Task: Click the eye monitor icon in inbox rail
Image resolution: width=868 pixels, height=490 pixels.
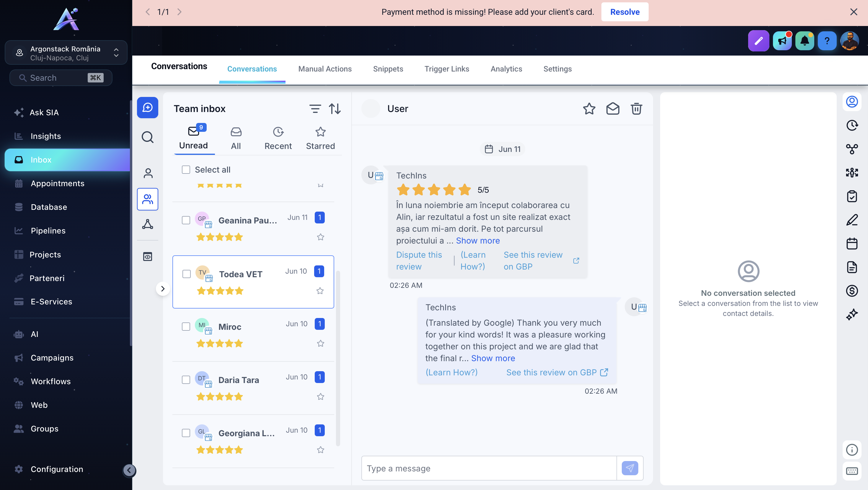Action: (148, 257)
